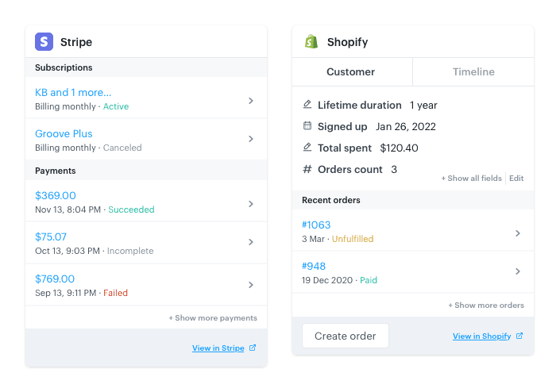Click pencil icon beside Lifetime duration
This screenshot has width=560, height=392.
pos(307,105)
